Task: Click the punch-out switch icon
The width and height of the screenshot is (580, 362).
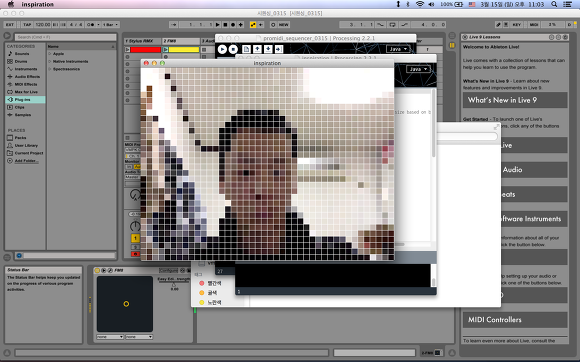Action: (405, 25)
